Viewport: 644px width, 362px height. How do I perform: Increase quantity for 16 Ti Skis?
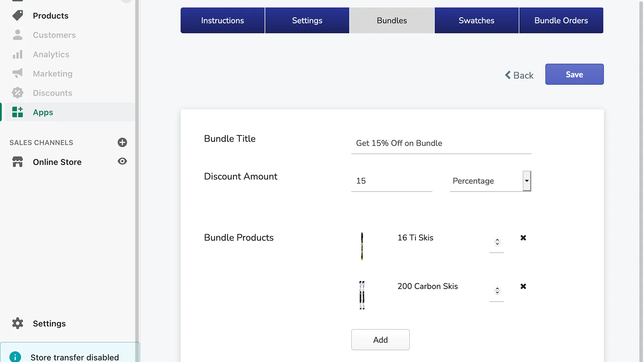[x=497, y=240]
